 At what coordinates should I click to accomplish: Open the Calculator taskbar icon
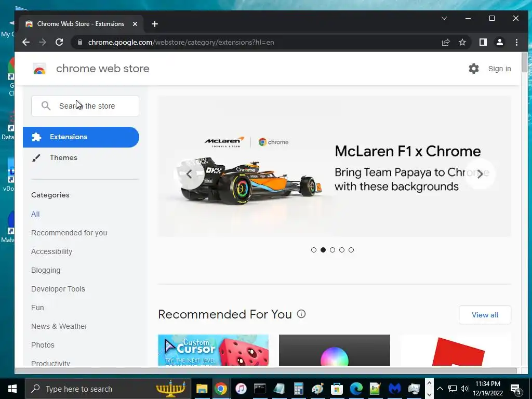(x=298, y=389)
